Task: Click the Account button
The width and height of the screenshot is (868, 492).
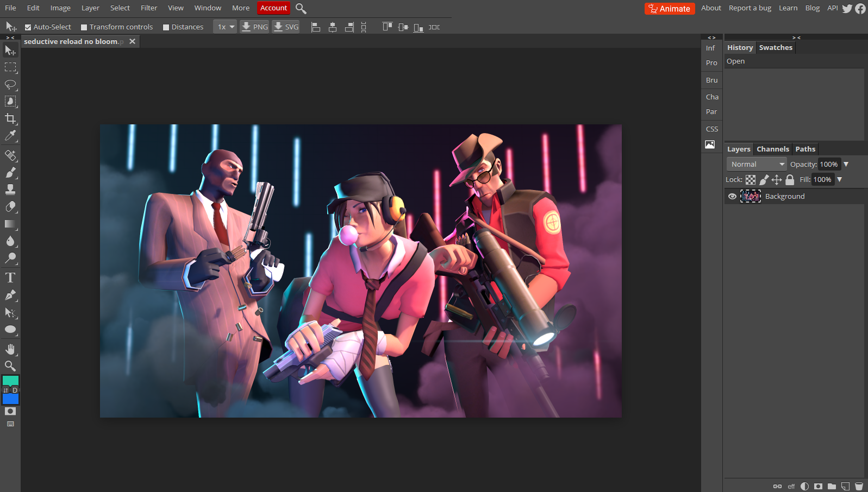Action: tap(273, 8)
